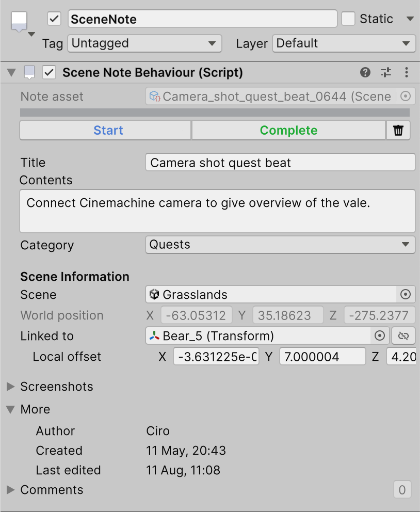Click the Title text field

pyautogui.click(x=280, y=163)
